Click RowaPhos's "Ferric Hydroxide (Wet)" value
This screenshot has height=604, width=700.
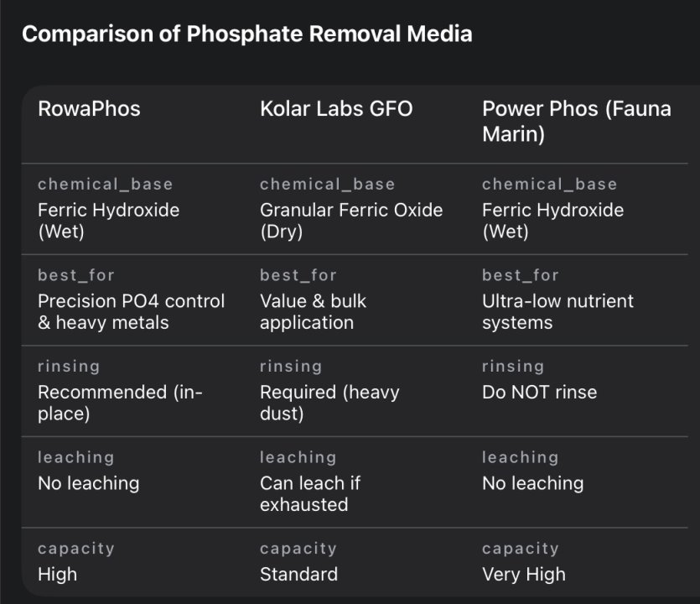108,221
